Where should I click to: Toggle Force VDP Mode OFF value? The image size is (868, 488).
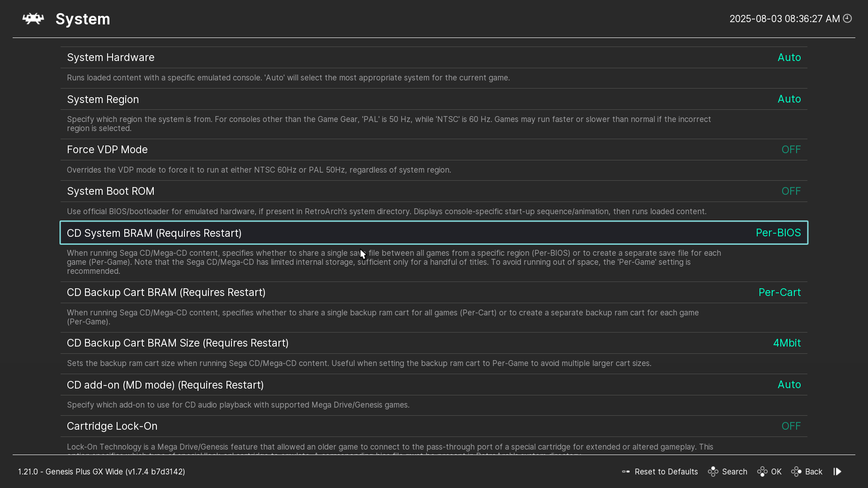tap(791, 150)
